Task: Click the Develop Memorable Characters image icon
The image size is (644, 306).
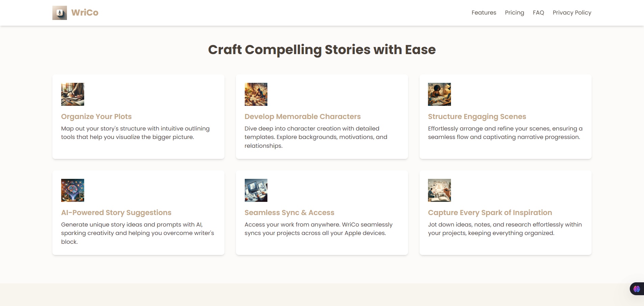Action: pyautogui.click(x=256, y=94)
